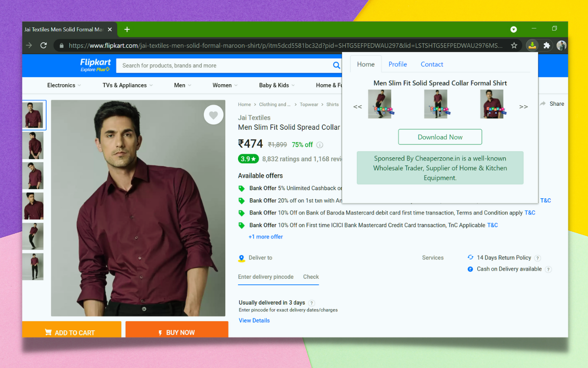The height and width of the screenshot is (368, 588).
Task: Select the third image in the popup carousel
Action: click(x=492, y=104)
